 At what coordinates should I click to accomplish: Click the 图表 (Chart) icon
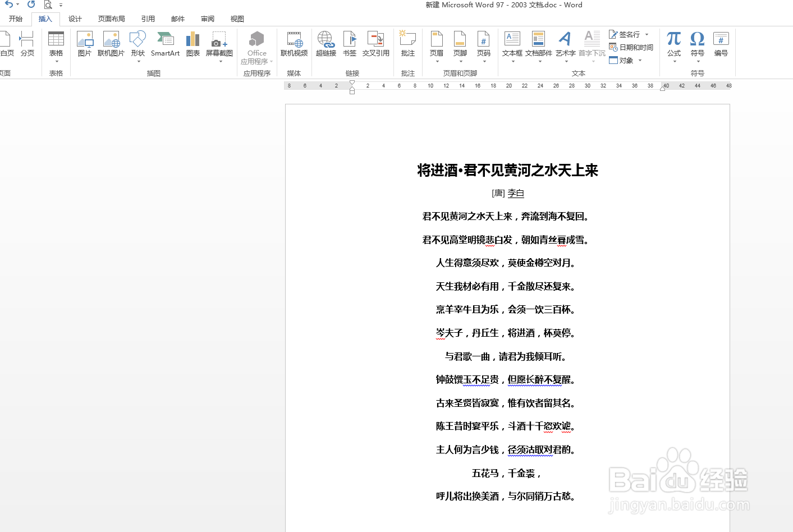[x=193, y=44]
